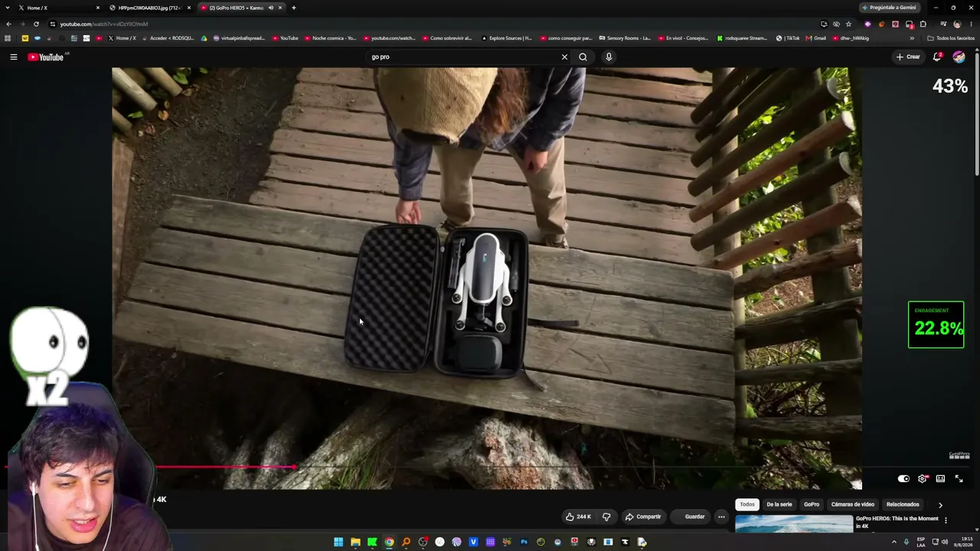Open the TikTok bookmark
This screenshot has width=980, height=551.
[x=788, y=38]
